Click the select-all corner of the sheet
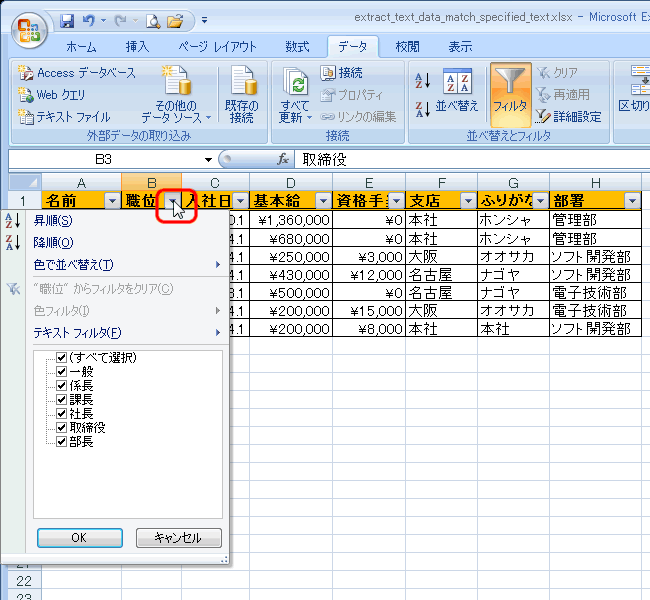Image resolution: width=650 pixels, height=600 pixels. point(25,182)
